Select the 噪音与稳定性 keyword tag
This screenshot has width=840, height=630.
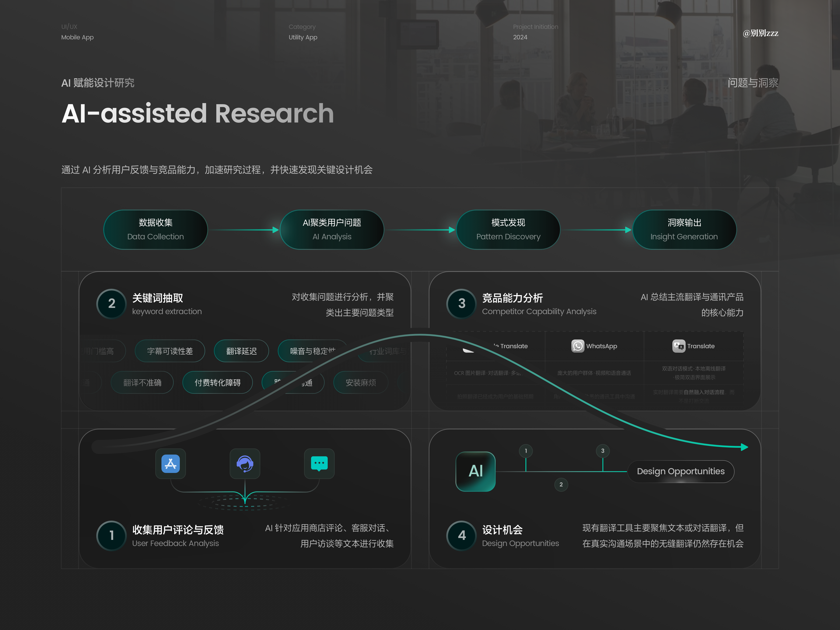coord(313,351)
